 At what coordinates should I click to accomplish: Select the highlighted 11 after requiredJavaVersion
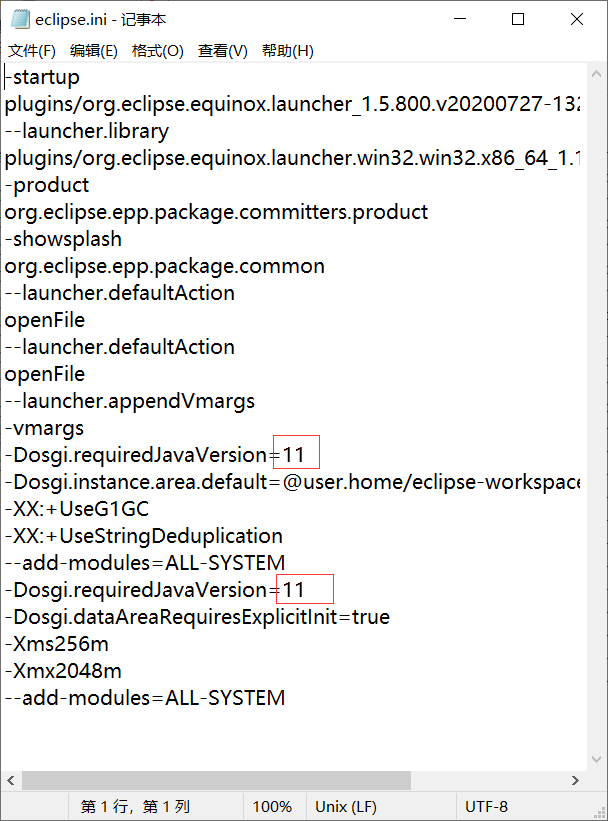click(x=295, y=453)
